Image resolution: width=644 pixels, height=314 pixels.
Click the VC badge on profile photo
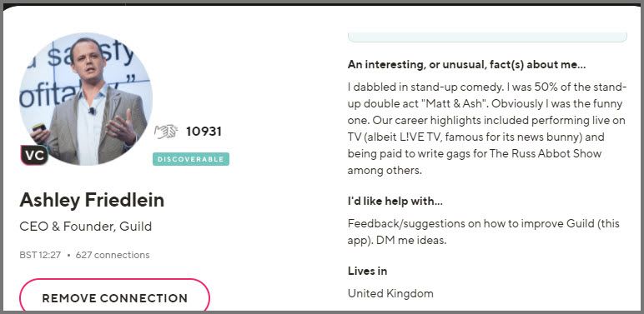coord(34,155)
